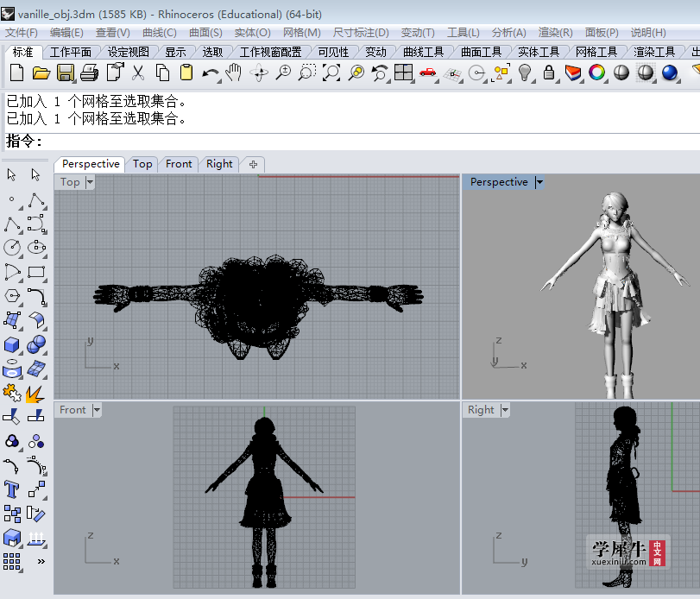This screenshot has height=599, width=700.
Task: Save the model with the floppy disk icon
Action: 66,73
